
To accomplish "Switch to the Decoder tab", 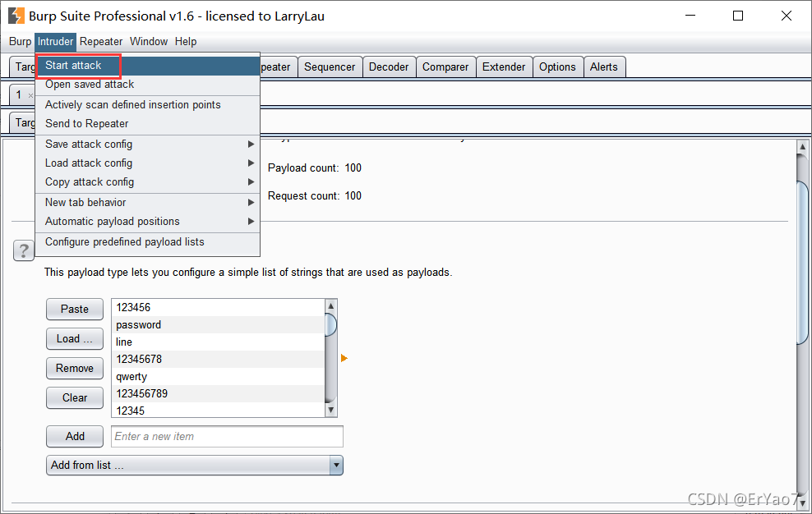I will (389, 67).
